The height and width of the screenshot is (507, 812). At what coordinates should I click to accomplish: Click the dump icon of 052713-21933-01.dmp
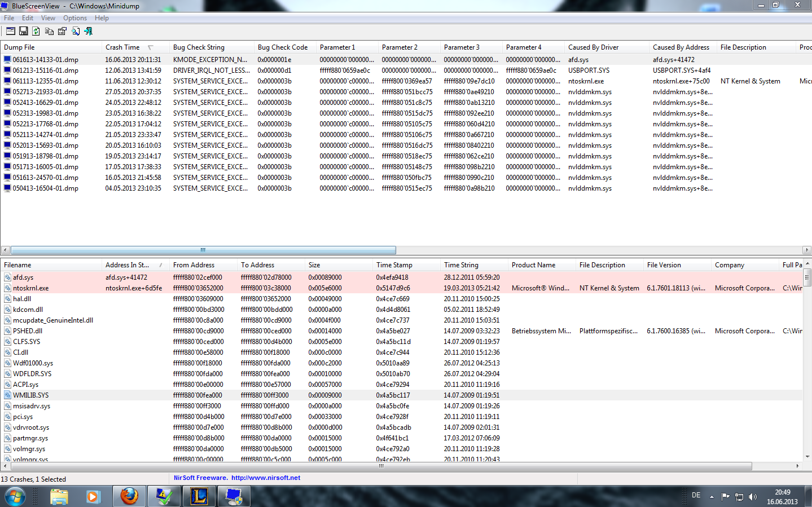point(7,92)
